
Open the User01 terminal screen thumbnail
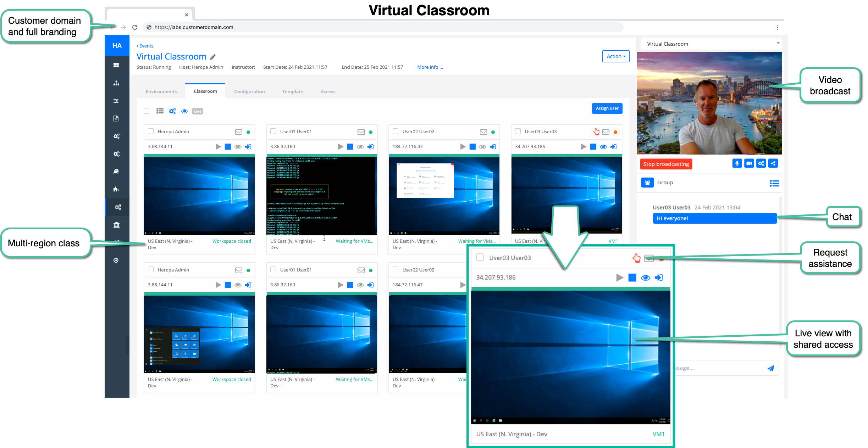tap(321, 196)
